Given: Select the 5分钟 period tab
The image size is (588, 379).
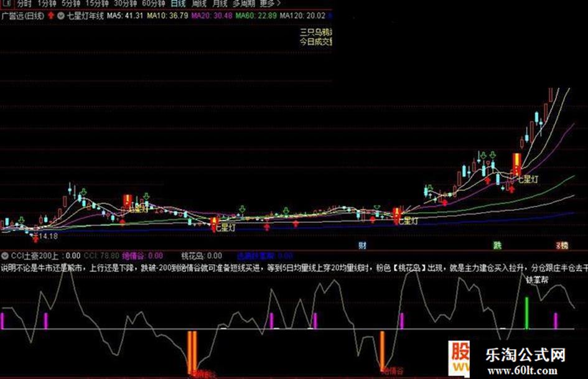Looking at the screenshot, I should coord(71,3).
